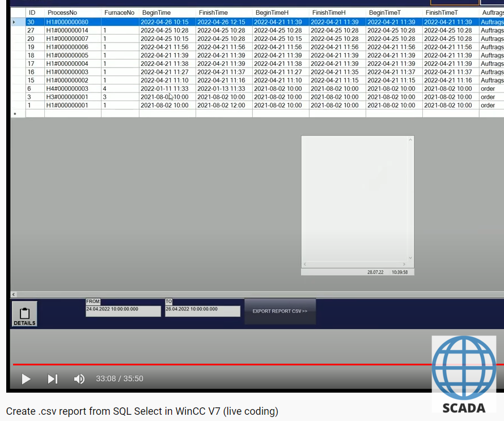Click the FROM date input field
The image size is (504, 421).
(x=122, y=310)
